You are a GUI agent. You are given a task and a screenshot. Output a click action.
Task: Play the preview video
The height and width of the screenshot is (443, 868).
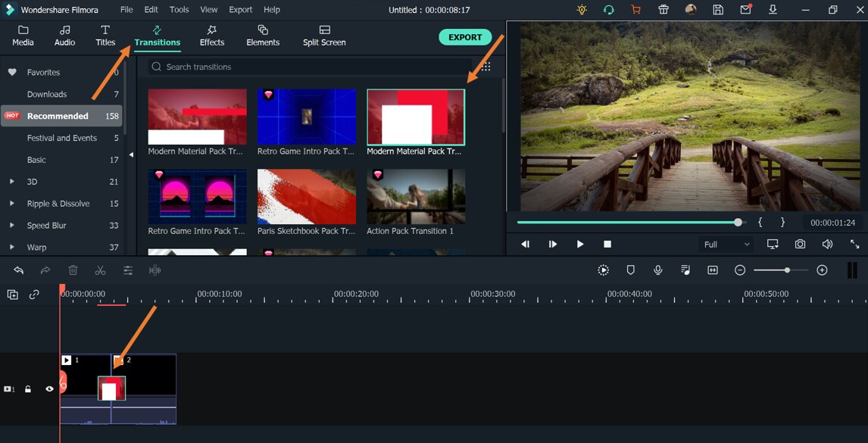coord(580,244)
